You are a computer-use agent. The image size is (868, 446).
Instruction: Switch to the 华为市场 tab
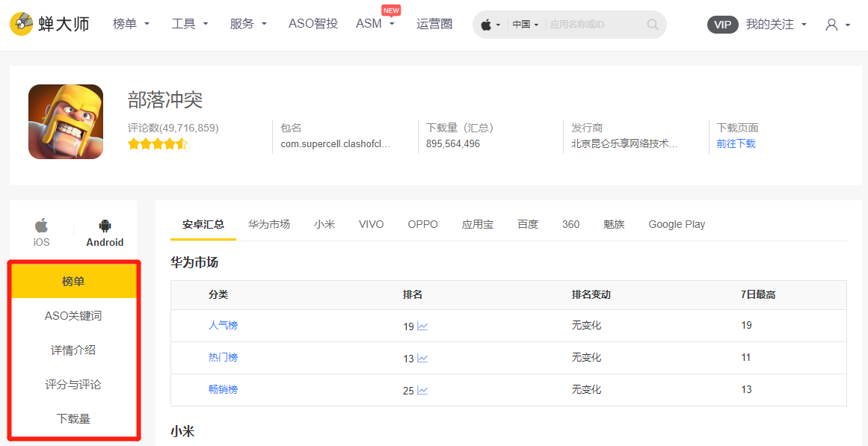pyautogui.click(x=269, y=224)
